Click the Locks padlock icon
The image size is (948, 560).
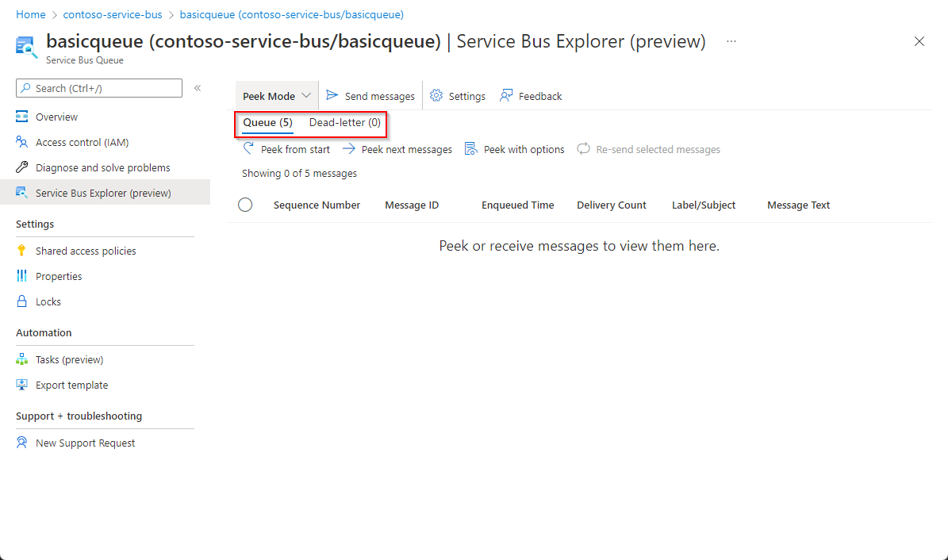pyautogui.click(x=21, y=301)
